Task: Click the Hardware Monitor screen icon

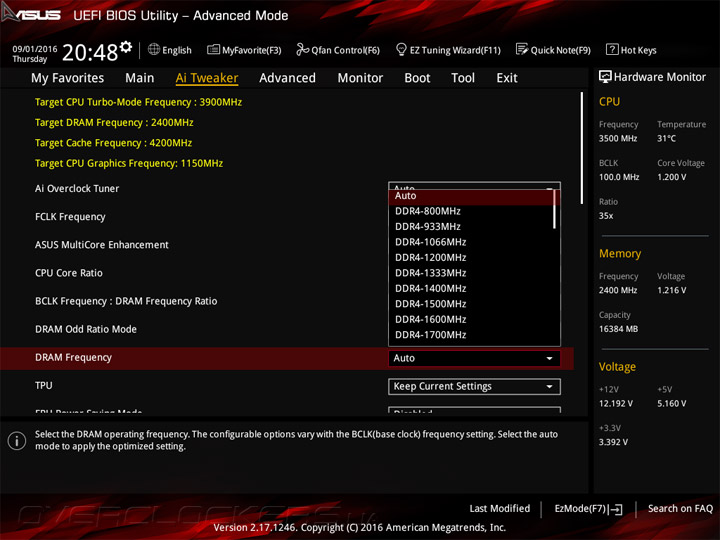Action: coord(605,77)
